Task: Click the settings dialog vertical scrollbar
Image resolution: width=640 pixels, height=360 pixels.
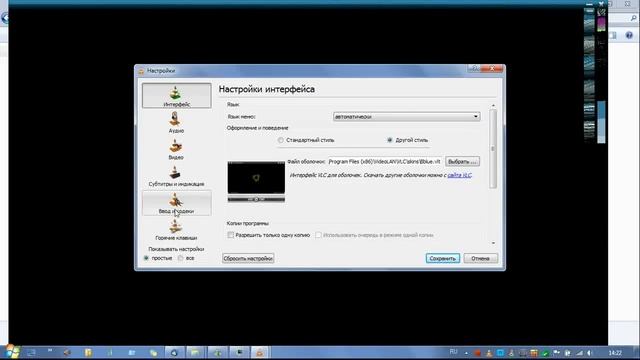Action: (493, 149)
